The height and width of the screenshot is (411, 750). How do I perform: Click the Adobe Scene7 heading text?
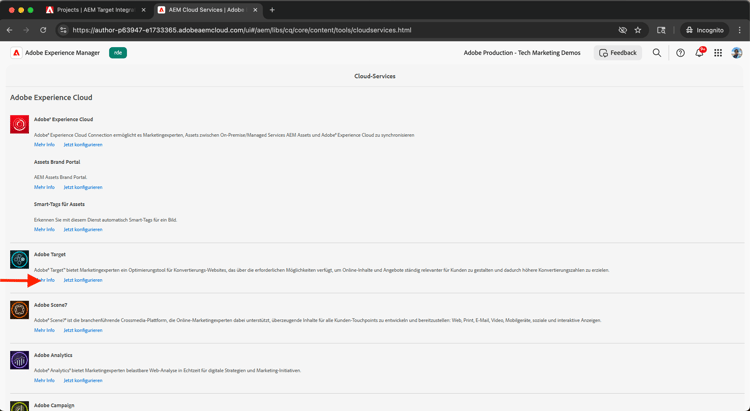coord(51,305)
